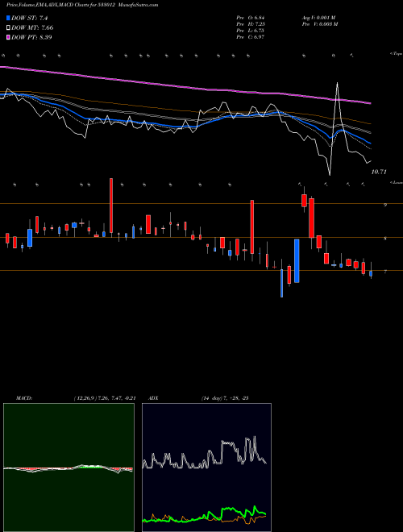This screenshot has height=532, width=403.
Task: Click the chart title mentioning MunafaSutra.com
Action: (82, 5)
